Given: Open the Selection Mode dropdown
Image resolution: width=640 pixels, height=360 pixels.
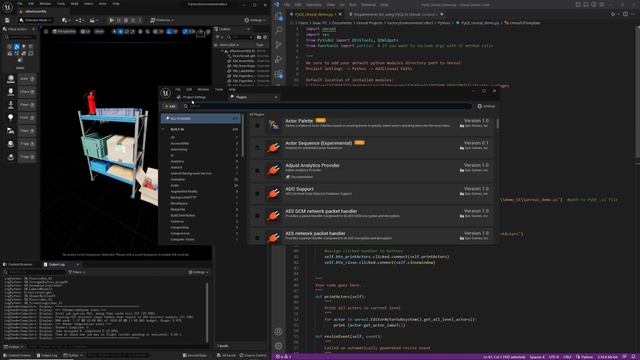Looking at the screenshot, I should (36, 20).
